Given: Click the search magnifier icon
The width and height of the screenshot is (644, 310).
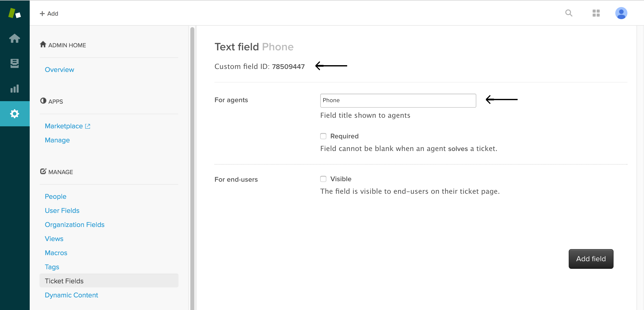Looking at the screenshot, I should pos(569,13).
